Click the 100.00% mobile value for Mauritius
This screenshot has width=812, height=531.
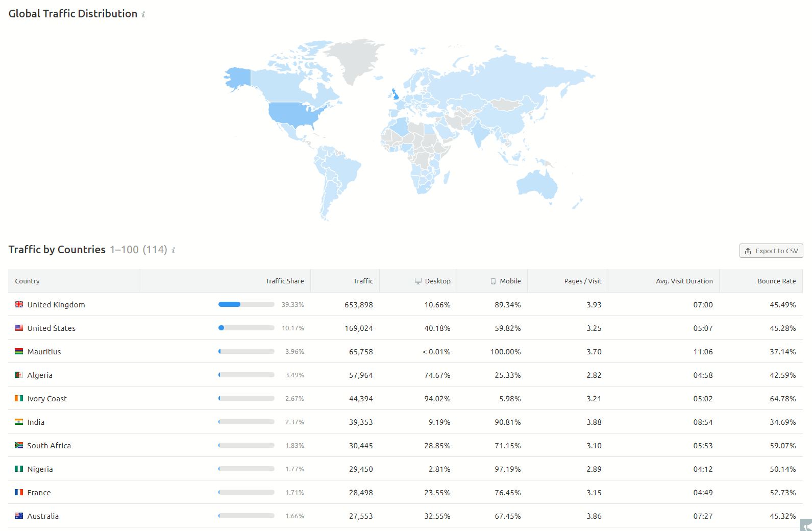(x=506, y=352)
